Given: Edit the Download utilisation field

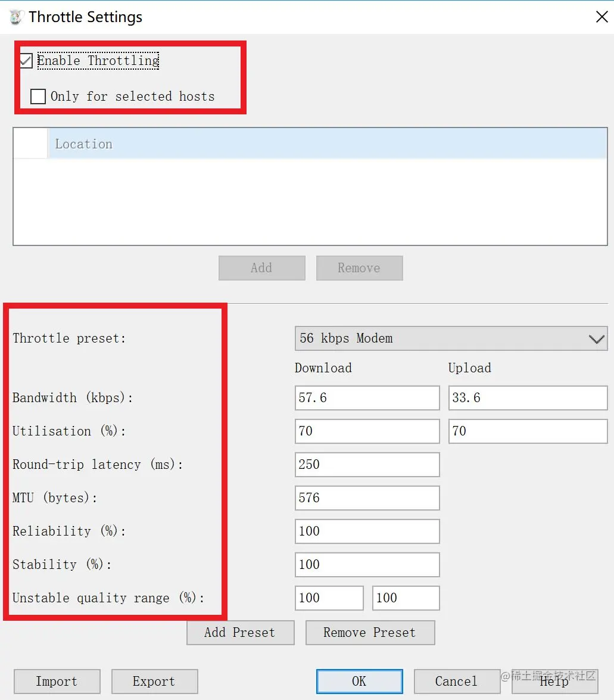Looking at the screenshot, I should (x=367, y=431).
